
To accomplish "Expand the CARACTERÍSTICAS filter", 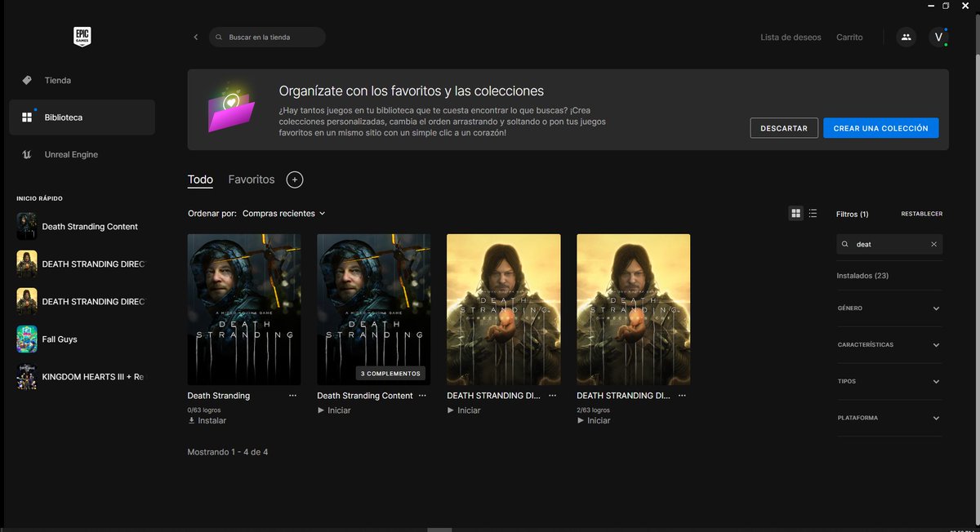I will click(x=889, y=345).
